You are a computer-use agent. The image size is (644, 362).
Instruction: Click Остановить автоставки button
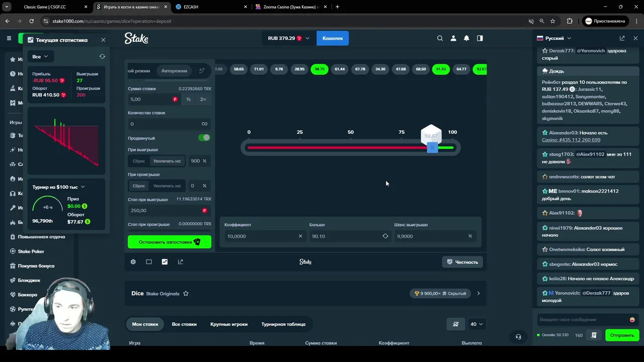170,242
